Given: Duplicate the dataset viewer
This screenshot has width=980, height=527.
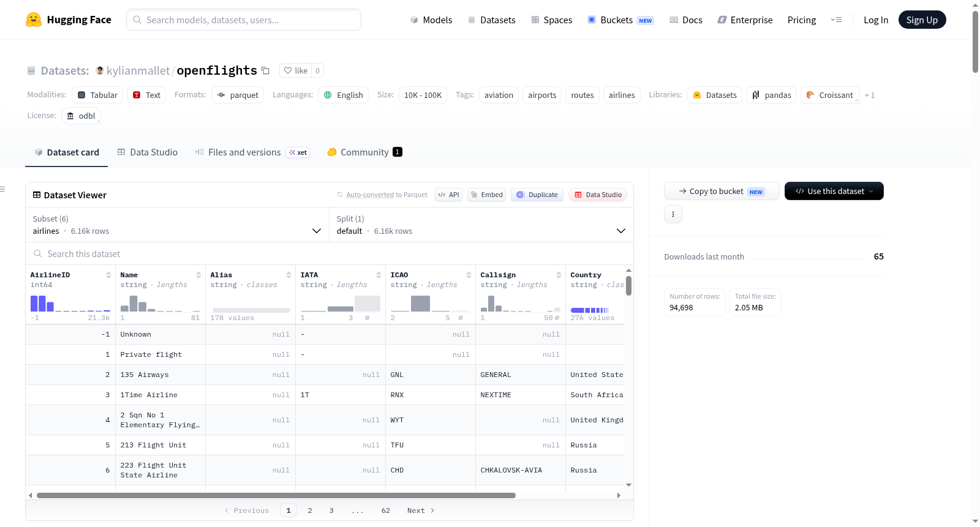Looking at the screenshot, I should 537,195.
